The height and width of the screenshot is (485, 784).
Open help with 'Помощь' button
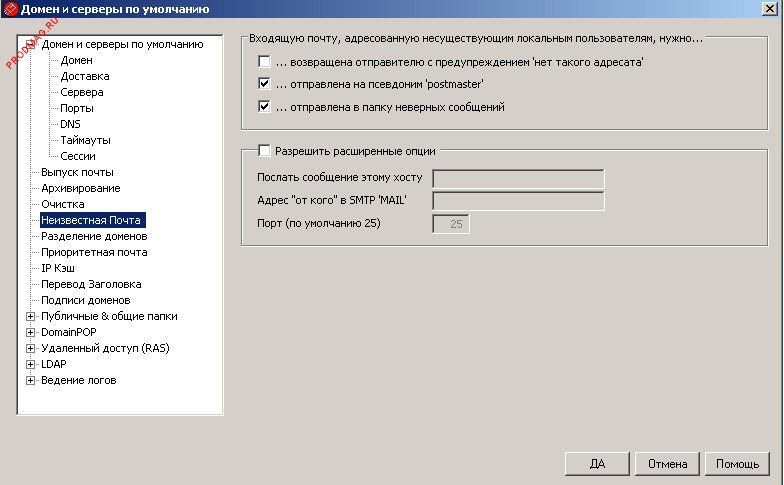[738, 464]
